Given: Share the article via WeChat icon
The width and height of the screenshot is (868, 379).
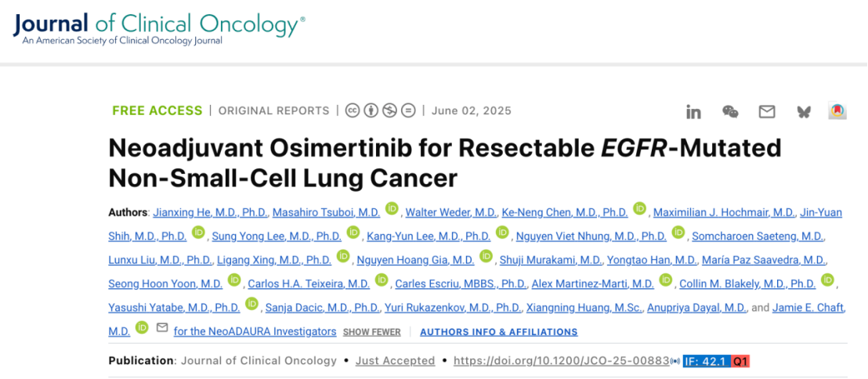Looking at the screenshot, I should coord(730,112).
